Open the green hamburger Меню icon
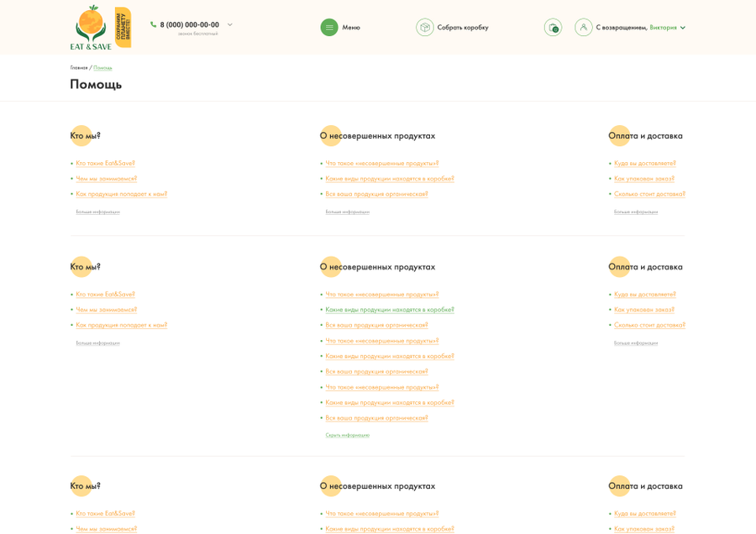Image resolution: width=756 pixels, height=534 pixels. [329, 28]
